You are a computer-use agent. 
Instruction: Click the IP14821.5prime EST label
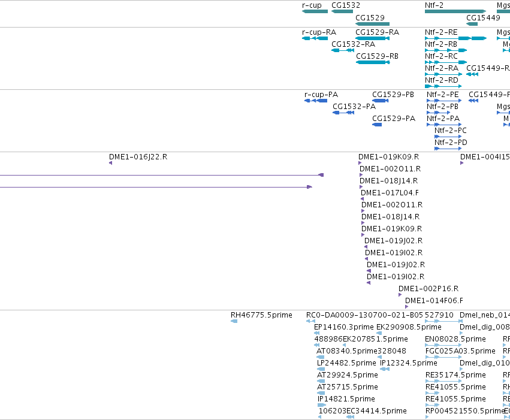point(346,399)
